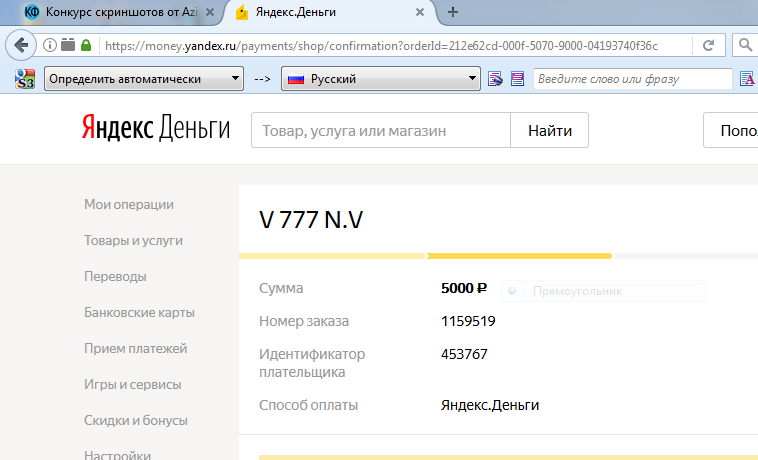The width and height of the screenshot is (758, 460).
Task: Go to 'Банковские карты' section
Action: pos(139,313)
